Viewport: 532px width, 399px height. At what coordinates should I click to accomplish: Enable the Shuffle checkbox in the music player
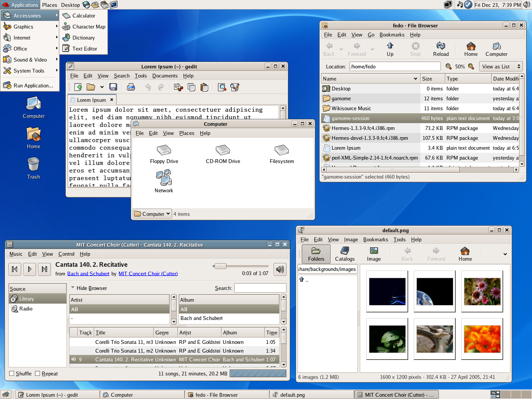11,374
